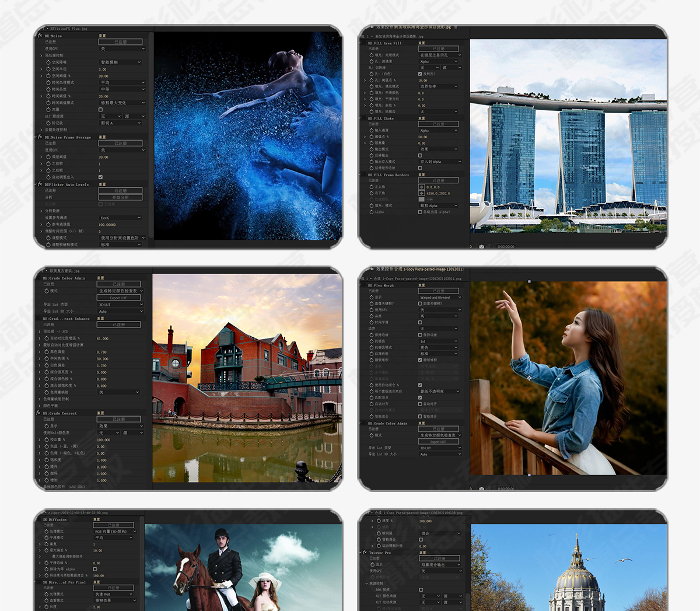Click the stopwatch beside 时间处理模式
The height and width of the screenshot is (611, 700).
coord(48,83)
